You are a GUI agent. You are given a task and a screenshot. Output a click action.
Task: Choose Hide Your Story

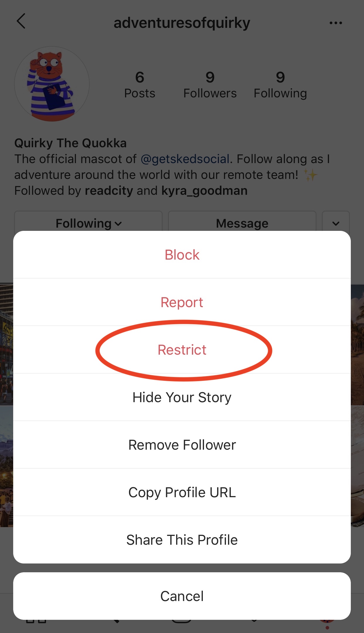pyautogui.click(x=182, y=397)
